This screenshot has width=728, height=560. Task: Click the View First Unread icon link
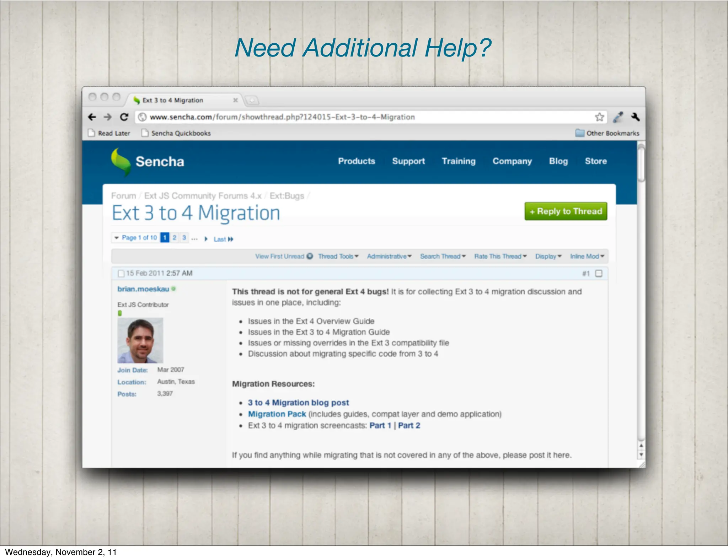[310, 256]
